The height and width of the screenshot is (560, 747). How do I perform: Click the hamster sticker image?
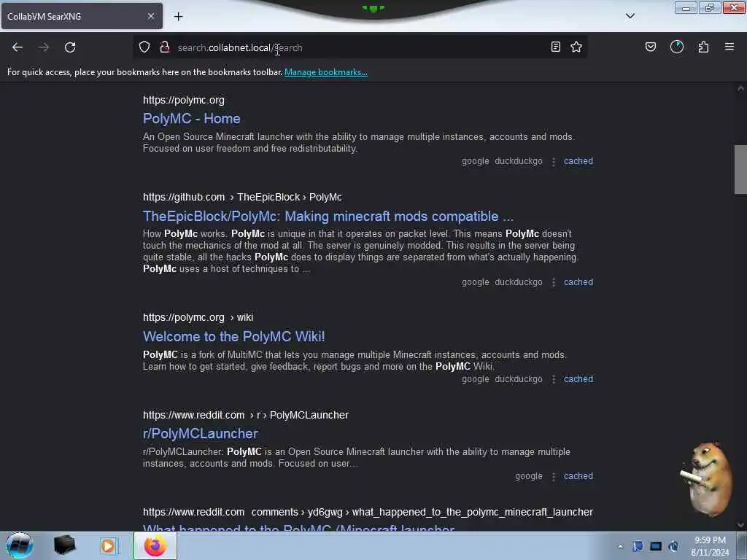[x=706, y=478]
